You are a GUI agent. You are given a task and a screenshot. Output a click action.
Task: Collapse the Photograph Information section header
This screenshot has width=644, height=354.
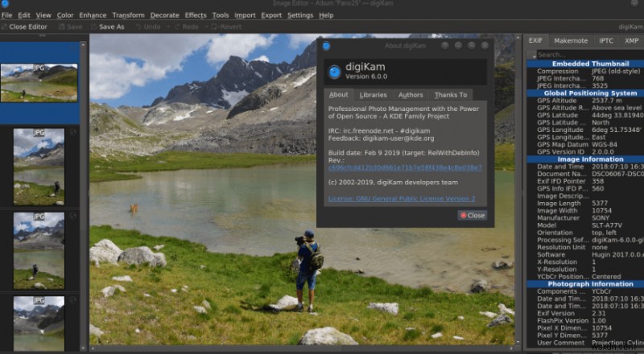point(586,284)
